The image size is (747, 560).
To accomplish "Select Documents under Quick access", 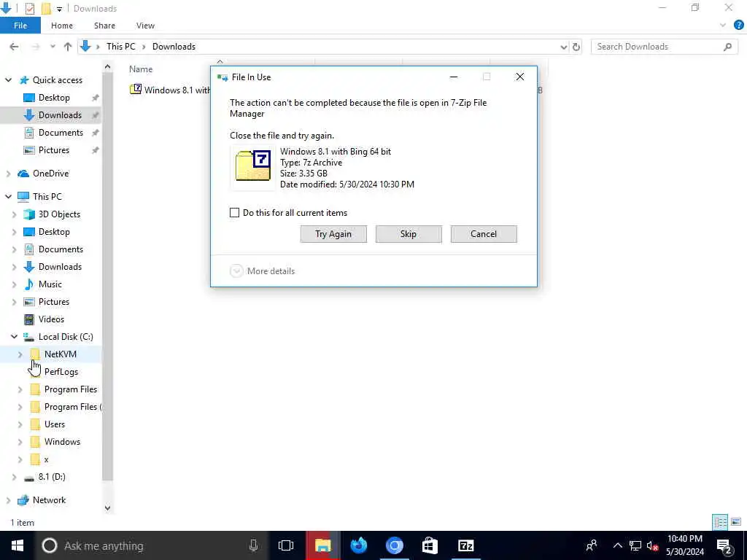I will (50, 133).
